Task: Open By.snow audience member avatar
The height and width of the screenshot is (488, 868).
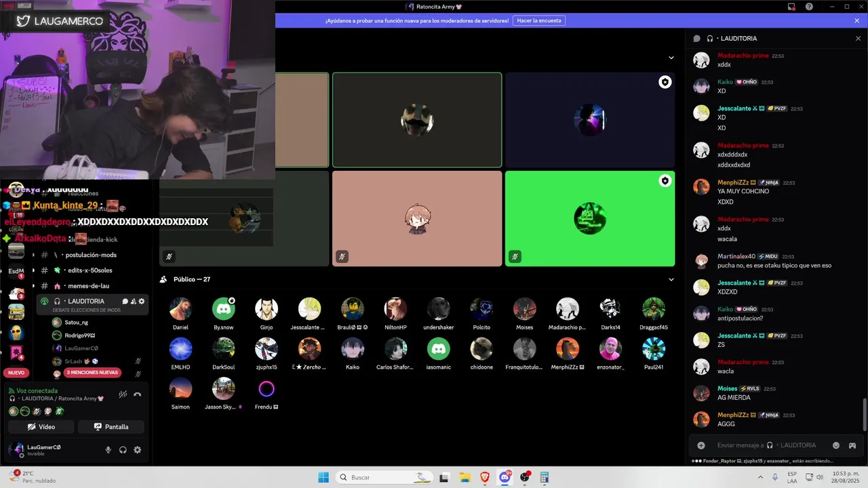Action: (x=223, y=309)
